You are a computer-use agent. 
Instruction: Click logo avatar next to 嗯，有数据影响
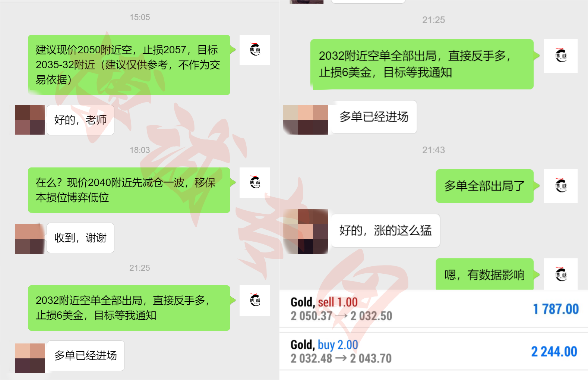coord(561,274)
